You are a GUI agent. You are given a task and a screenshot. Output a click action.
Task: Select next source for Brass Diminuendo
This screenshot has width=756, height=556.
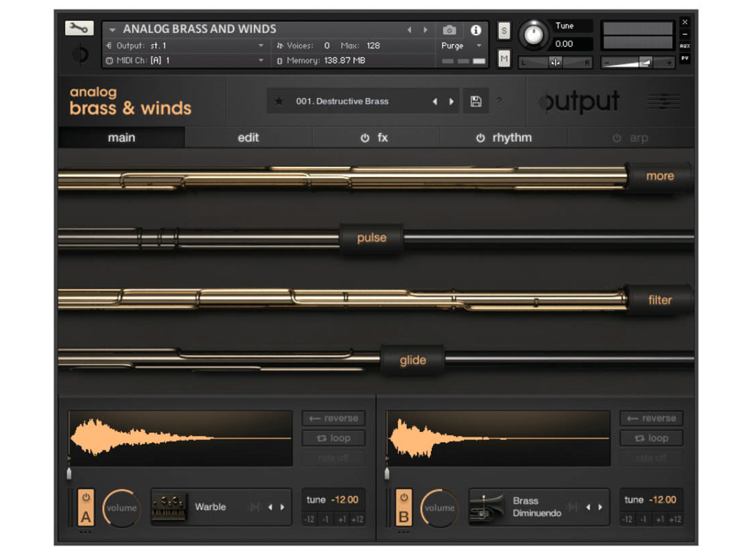(600, 507)
